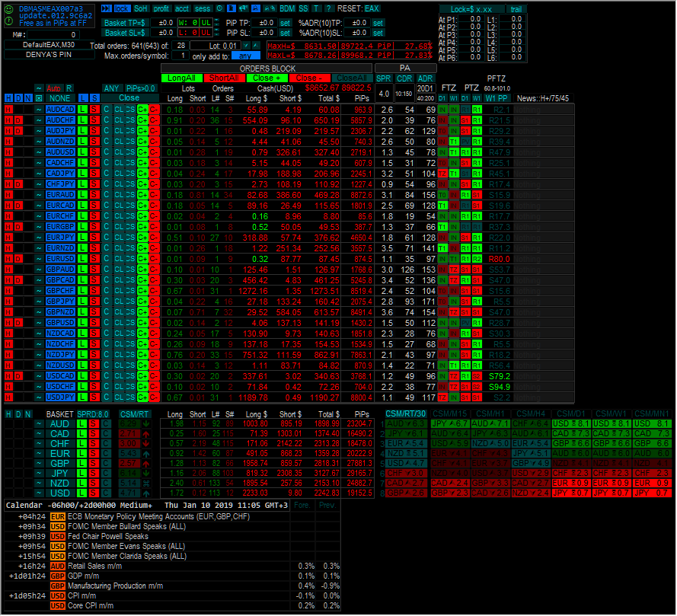The width and height of the screenshot is (677, 616).
Task: Click the megaphone icon in top toolbar
Action: (244, 8)
